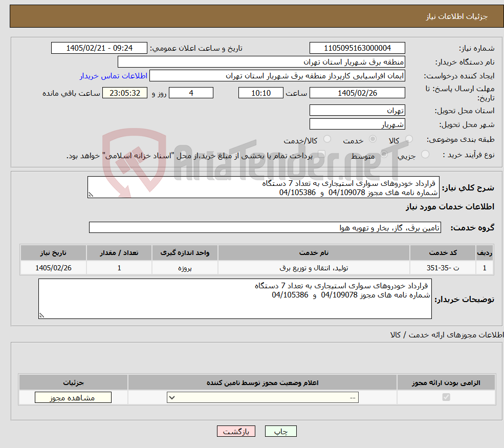Screen dimensions: 504x448
Task: Click the deadline time field 10:10
Action: [x=260, y=93]
